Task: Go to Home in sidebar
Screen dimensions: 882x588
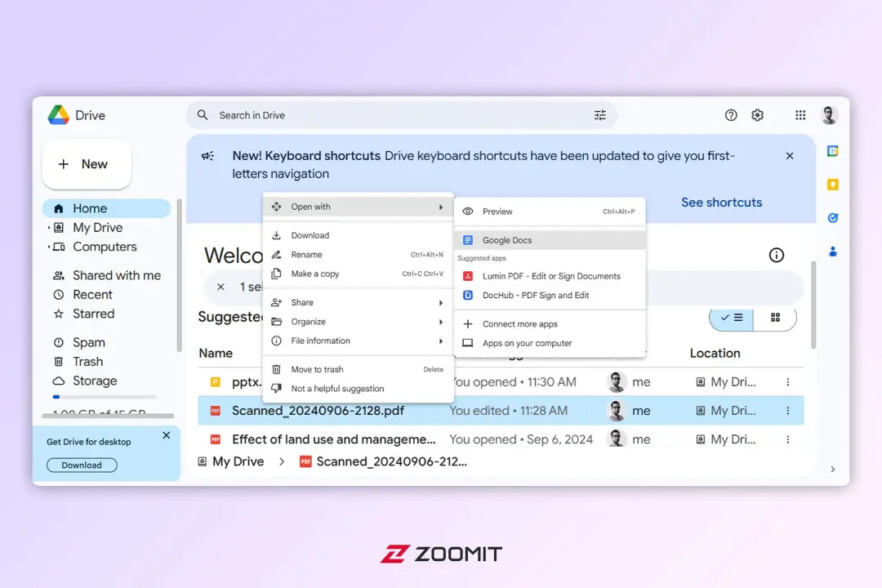Action: (106, 208)
